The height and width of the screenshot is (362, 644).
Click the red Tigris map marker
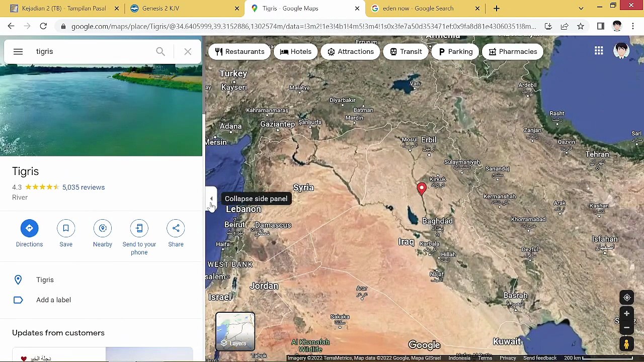tap(422, 189)
